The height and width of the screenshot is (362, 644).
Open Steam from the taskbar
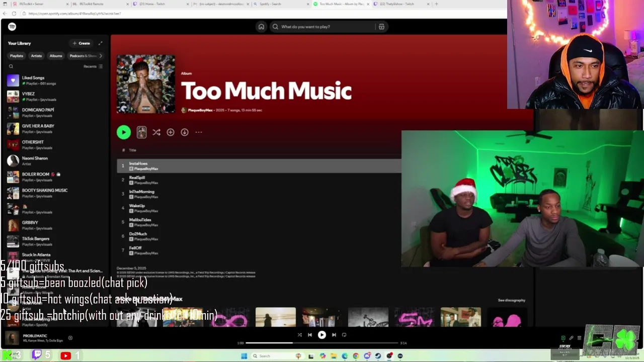pos(378,356)
